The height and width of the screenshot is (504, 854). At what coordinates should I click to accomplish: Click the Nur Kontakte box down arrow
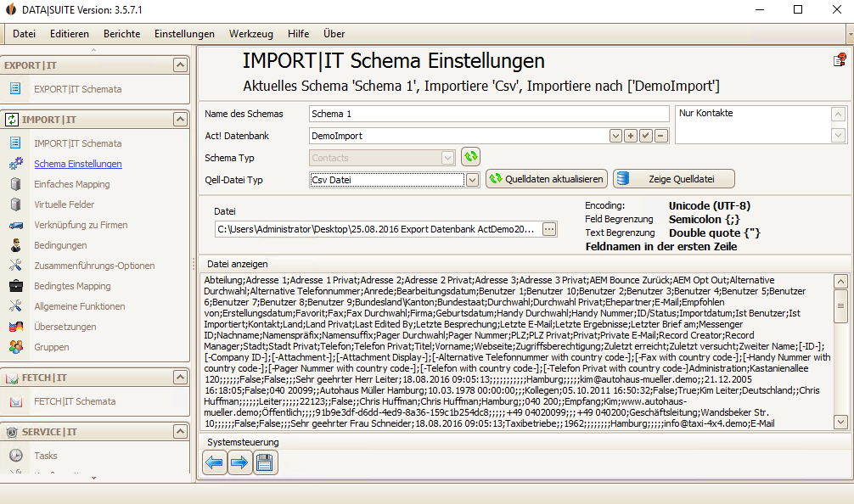(x=838, y=136)
